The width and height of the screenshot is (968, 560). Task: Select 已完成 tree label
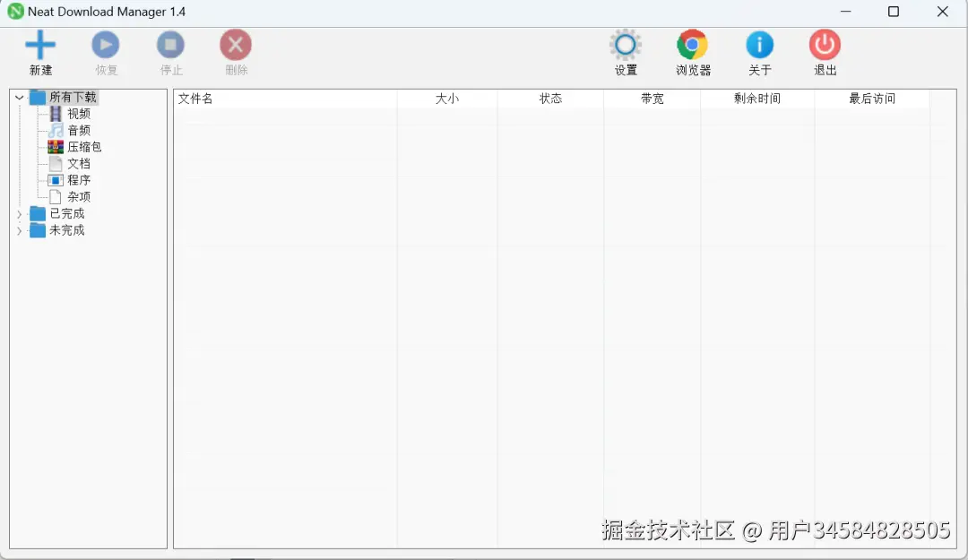coord(66,213)
